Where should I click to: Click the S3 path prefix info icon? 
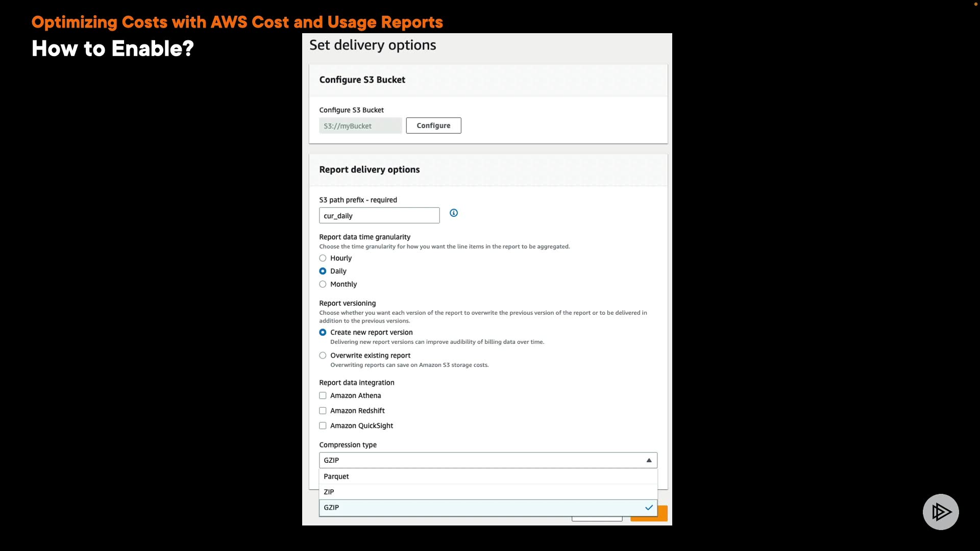453,213
